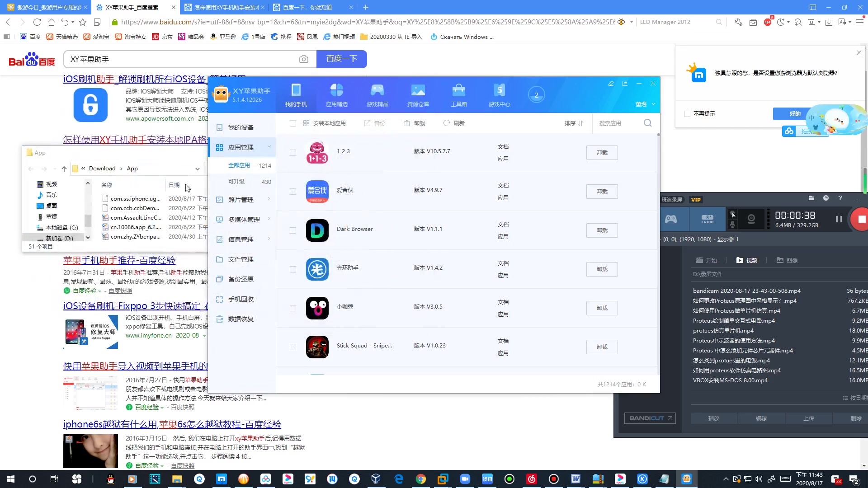Expand 百度经验 dropdown under 苹果手机助手推荐
The image size is (868, 488).
(x=99, y=291)
